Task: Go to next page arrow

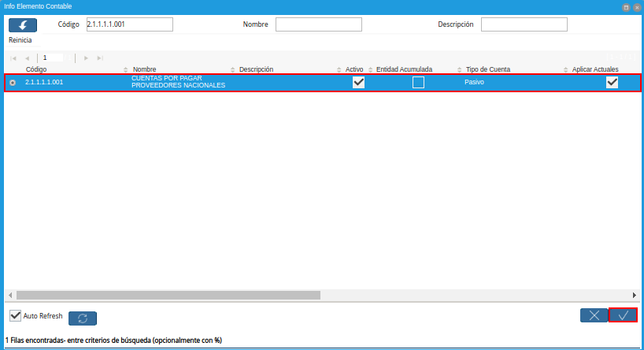Action: (x=86, y=58)
